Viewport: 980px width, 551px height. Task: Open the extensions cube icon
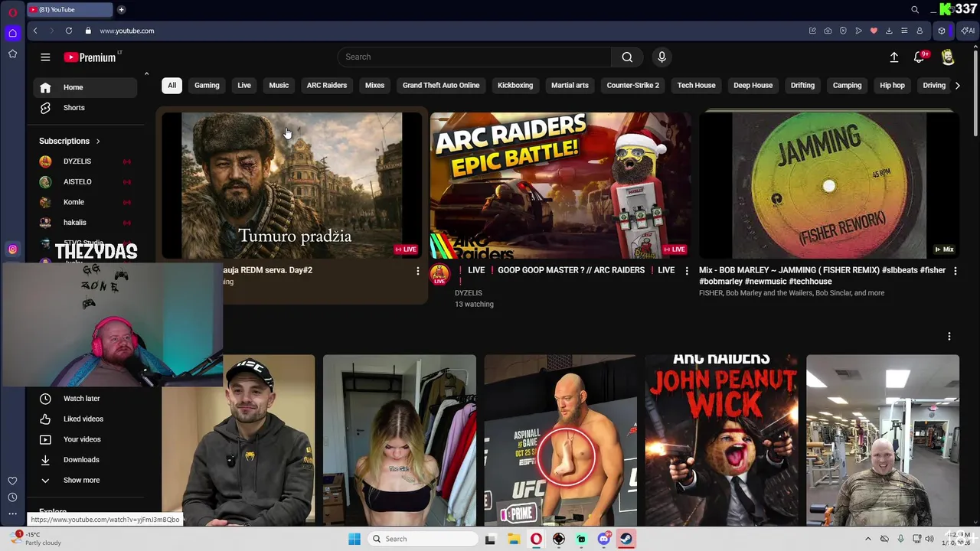tap(942, 31)
